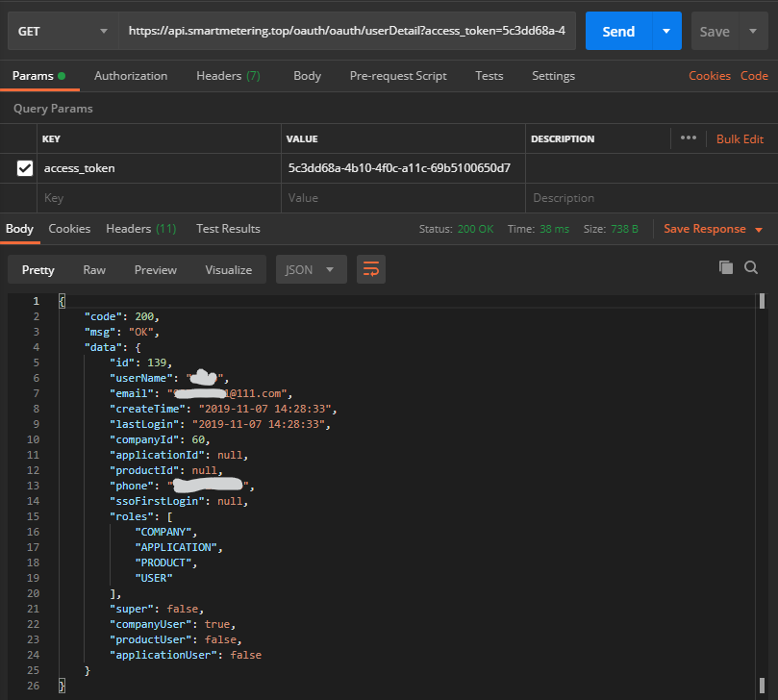Click the "200 OK" status text
778x700 pixels.
pyautogui.click(x=475, y=229)
